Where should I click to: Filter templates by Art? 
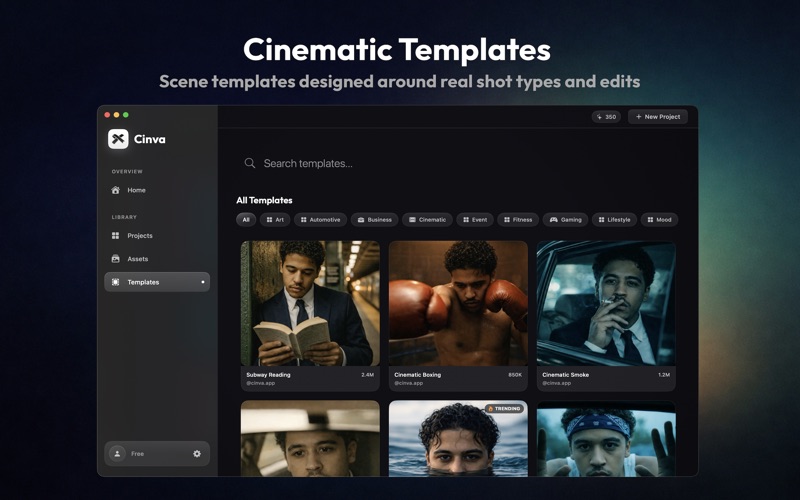coord(275,220)
